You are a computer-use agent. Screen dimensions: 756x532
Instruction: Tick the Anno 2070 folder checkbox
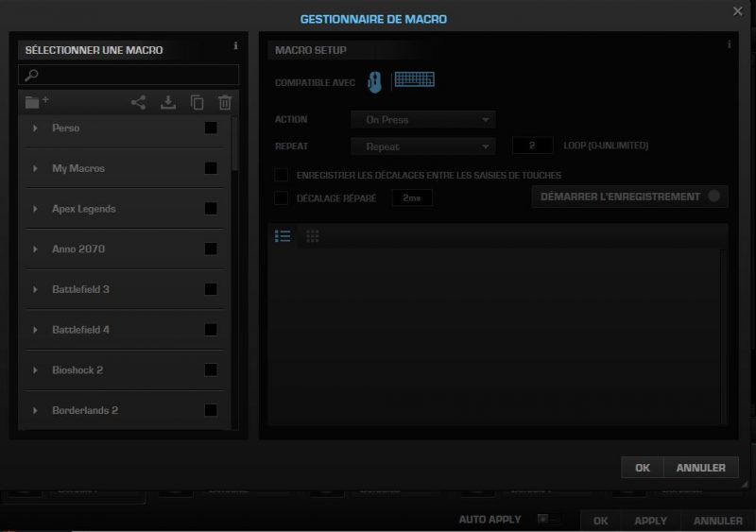point(211,249)
